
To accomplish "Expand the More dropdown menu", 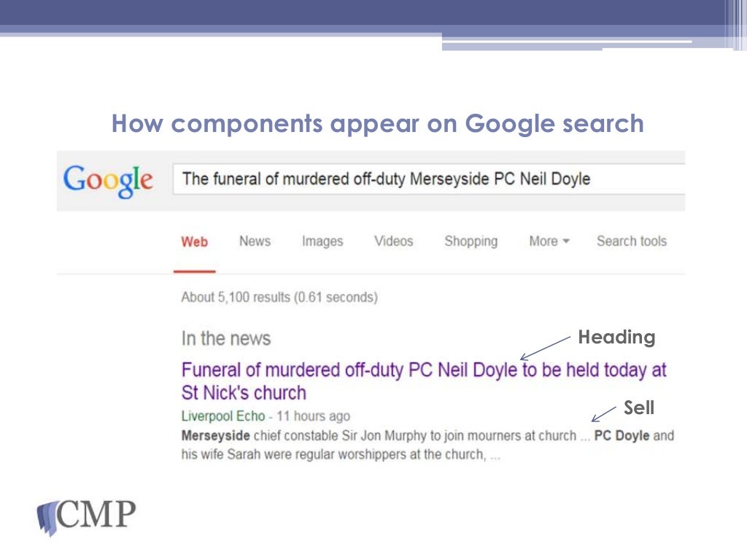I will pyautogui.click(x=549, y=241).
